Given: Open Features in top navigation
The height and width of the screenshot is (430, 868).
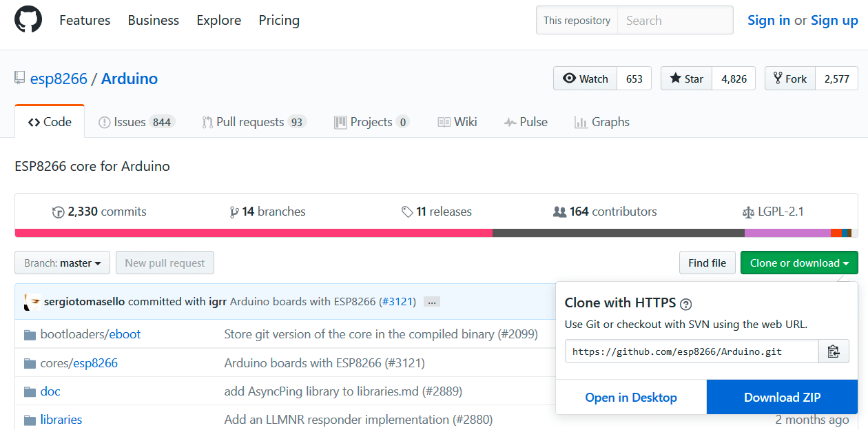Looking at the screenshot, I should [x=85, y=20].
